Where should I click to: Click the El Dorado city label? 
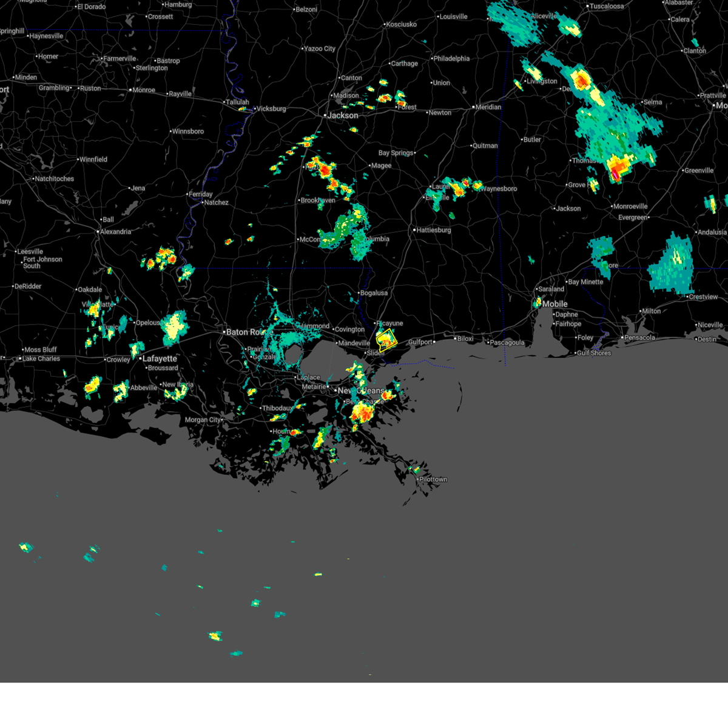pos(91,7)
